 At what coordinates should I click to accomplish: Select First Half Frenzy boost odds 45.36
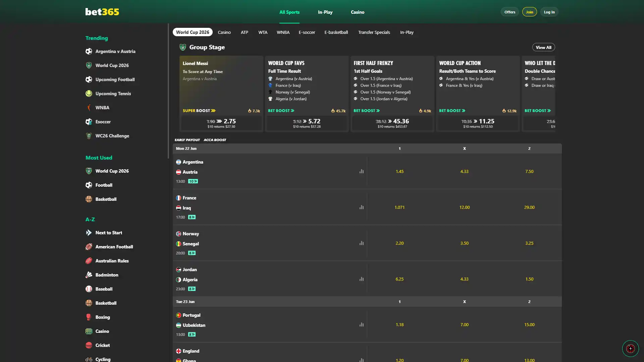tap(392, 123)
